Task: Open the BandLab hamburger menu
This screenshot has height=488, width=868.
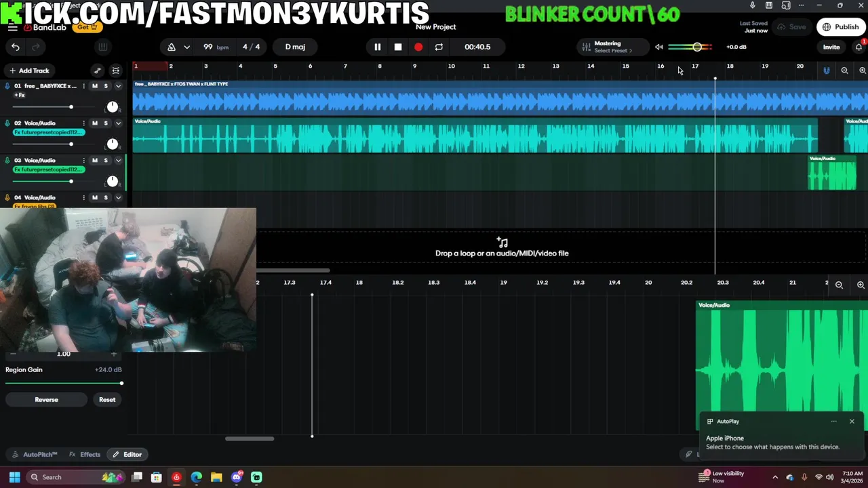Action: pos(12,27)
